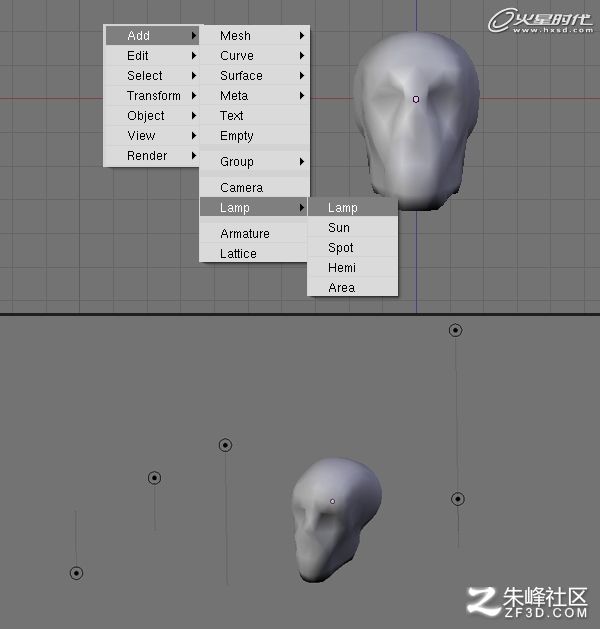The width and height of the screenshot is (600, 629).
Task: Add an Empty object
Action: coord(254,136)
